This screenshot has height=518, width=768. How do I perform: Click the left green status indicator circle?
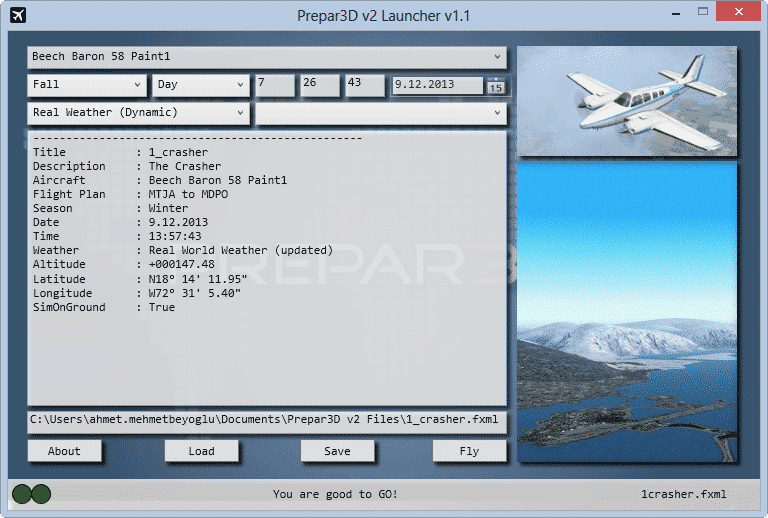(22, 493)
